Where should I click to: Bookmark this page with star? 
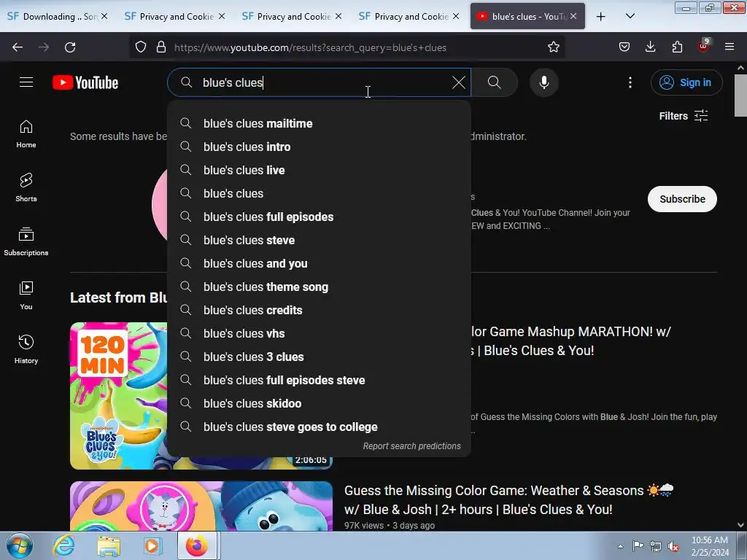tap(553, 47)
